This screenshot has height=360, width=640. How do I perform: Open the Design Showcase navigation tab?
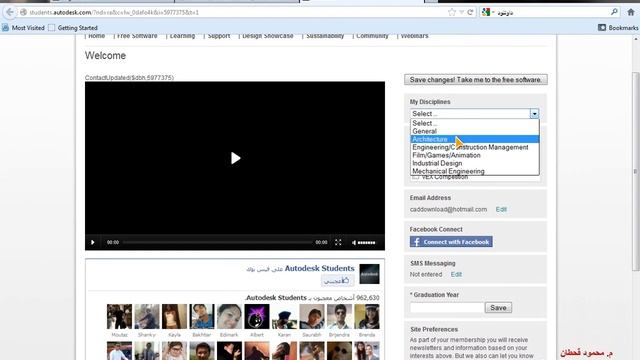[x=268, y=36]
